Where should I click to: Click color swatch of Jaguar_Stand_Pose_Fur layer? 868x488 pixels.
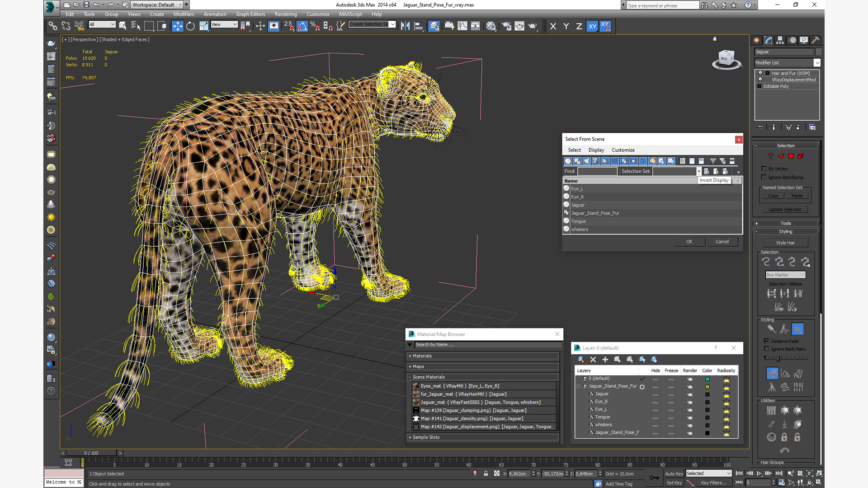(x=708, y=387)
